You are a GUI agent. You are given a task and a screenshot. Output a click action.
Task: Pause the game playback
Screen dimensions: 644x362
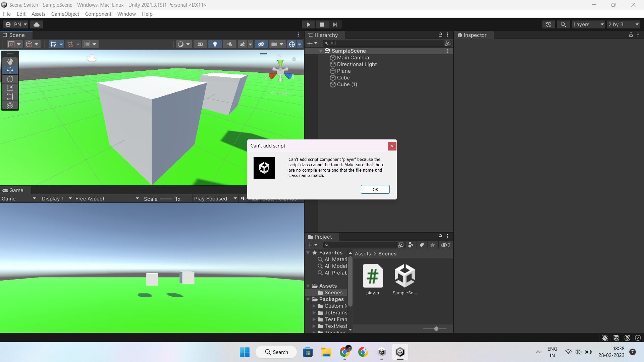[x=322, y=24]
